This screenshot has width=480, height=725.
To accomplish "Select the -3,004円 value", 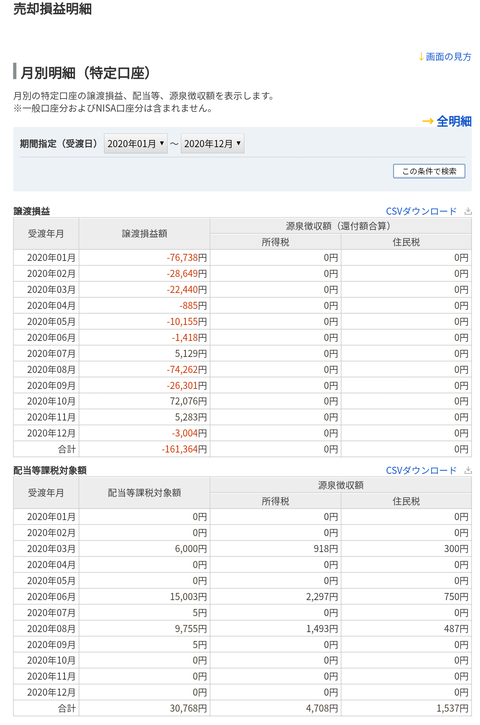I will point(189,433).
